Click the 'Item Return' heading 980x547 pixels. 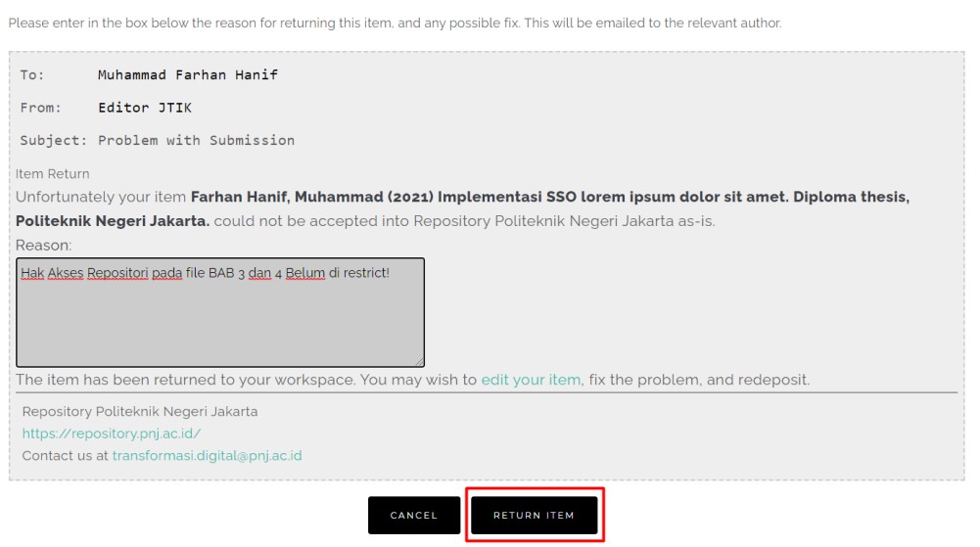(52, 174)
